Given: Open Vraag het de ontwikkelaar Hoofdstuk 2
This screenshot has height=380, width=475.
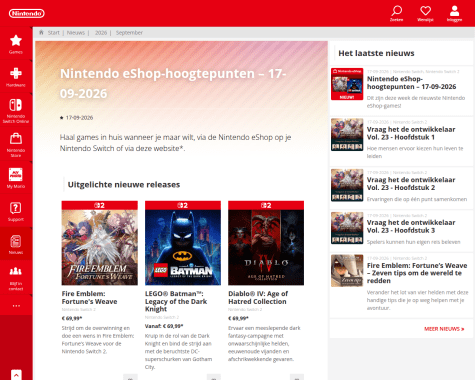Looking at the screenshot, I should [411, 184].
